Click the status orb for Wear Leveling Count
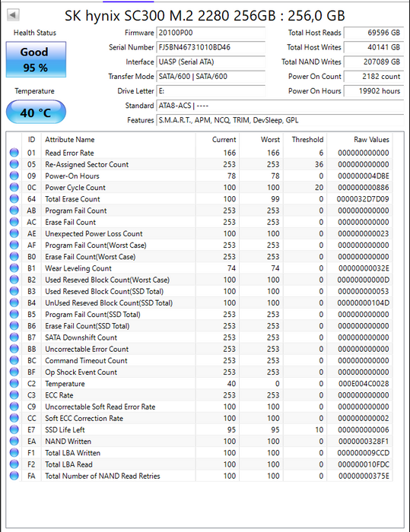410x532 pixels. [14, 268]
